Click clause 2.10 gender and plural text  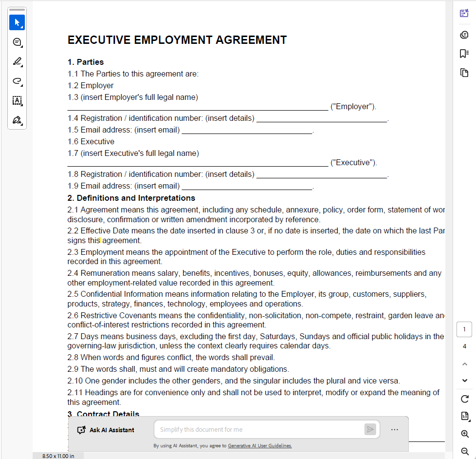coord(234,381)
